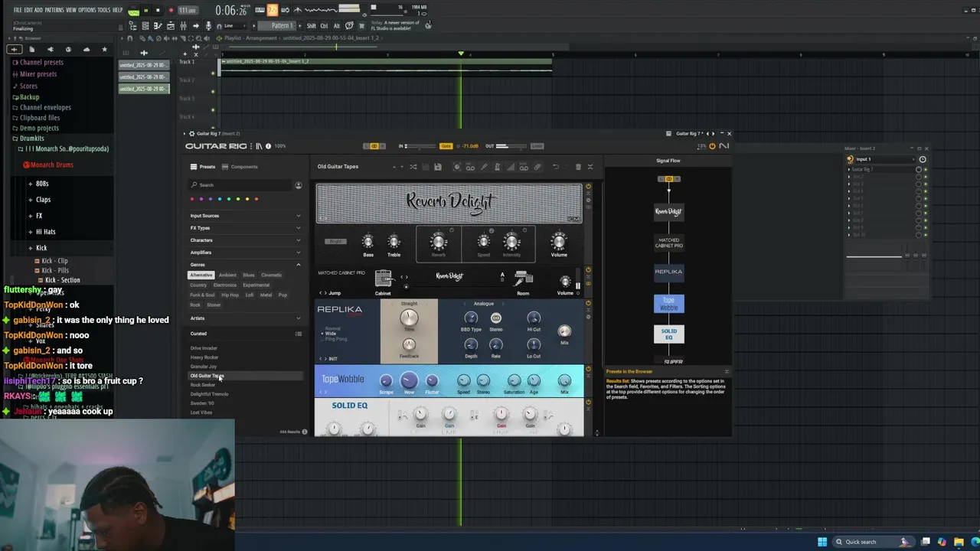Screen dimensions: 980x551
Task: Shuffle presets with Guitar Rig random icon
Action: coord(413,167)
